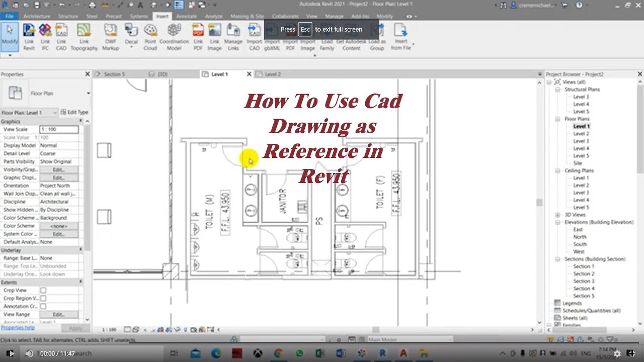Open the Floor Plan: Level 1 instance dropdown
Screen dimensions: 644x362
pos(54,113)
